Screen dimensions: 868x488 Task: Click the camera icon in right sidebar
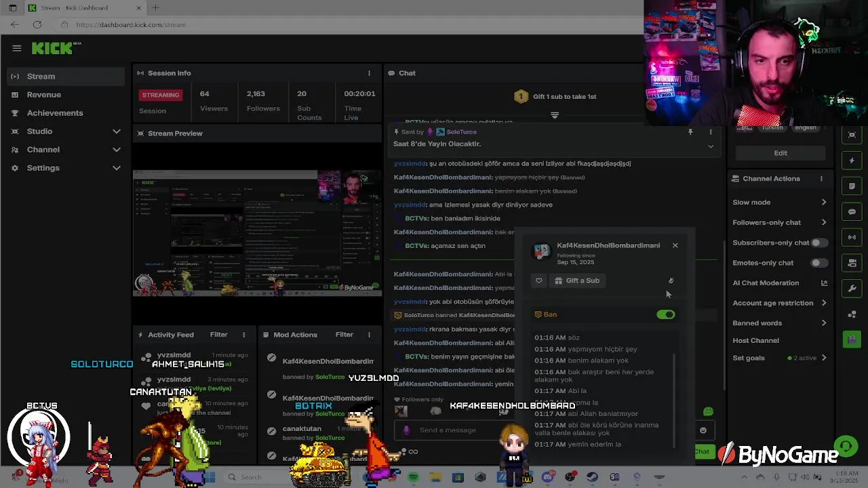click(x=852, y=263)
